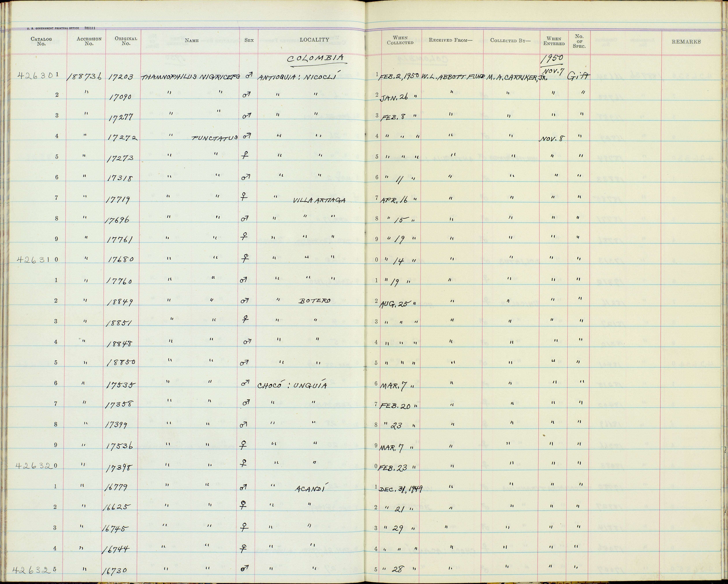Click original number 16730
This screenshot has height=584, width=728.
pos(115,571)
